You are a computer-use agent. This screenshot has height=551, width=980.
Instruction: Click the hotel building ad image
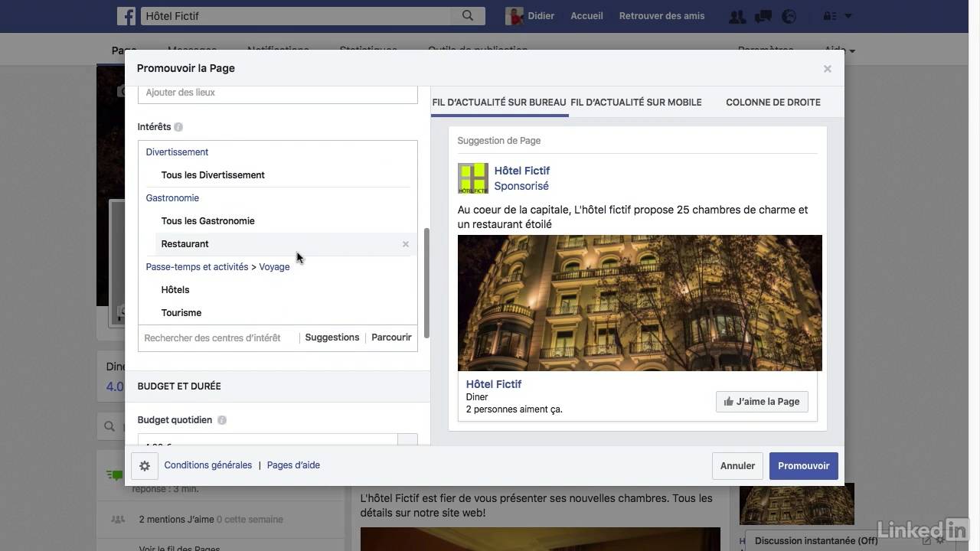coord(639,303)
